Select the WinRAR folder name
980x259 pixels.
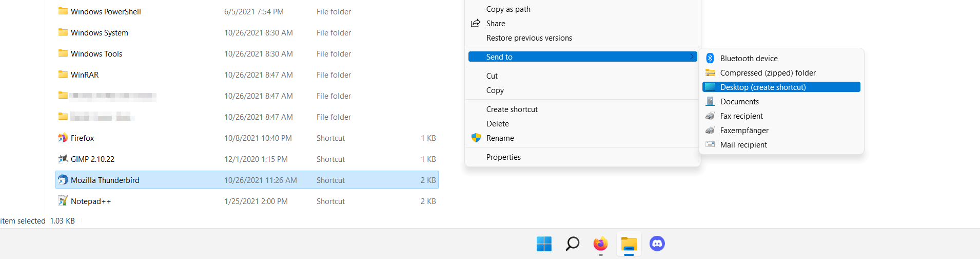[85, 75]
